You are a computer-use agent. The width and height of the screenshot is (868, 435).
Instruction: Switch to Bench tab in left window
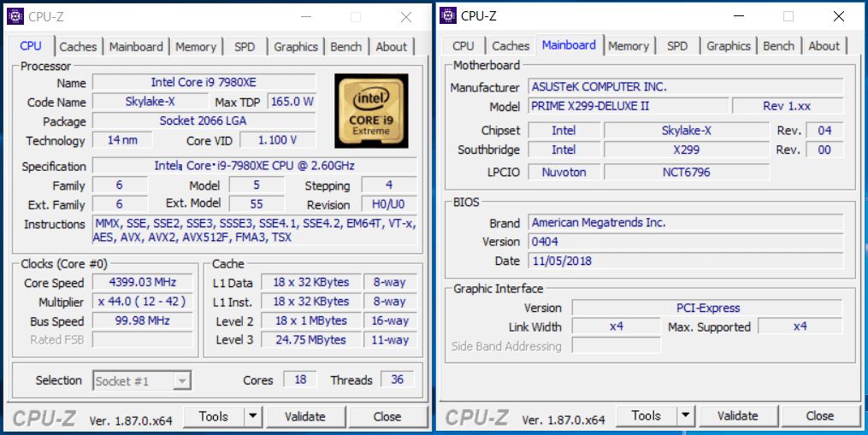(x=346, y=47)
